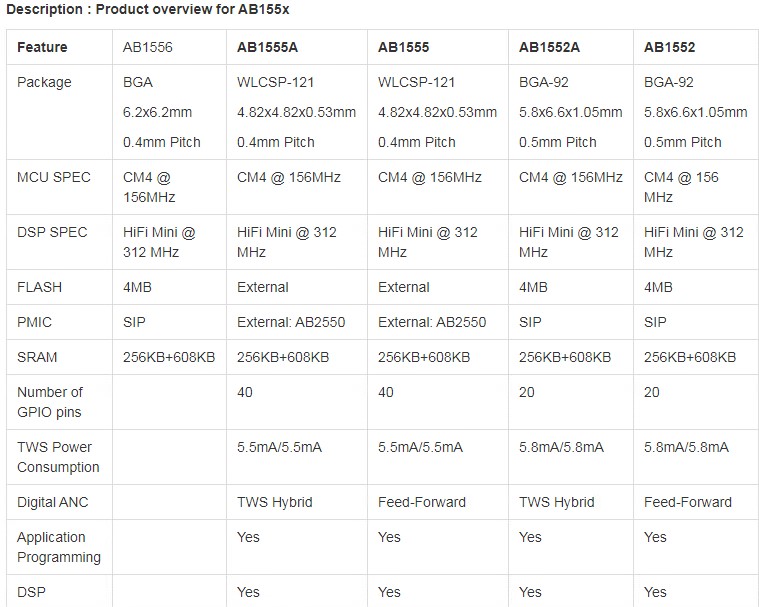Select the Application Programming row label
This screenshot has width=759, height=607.
point(59,547)
